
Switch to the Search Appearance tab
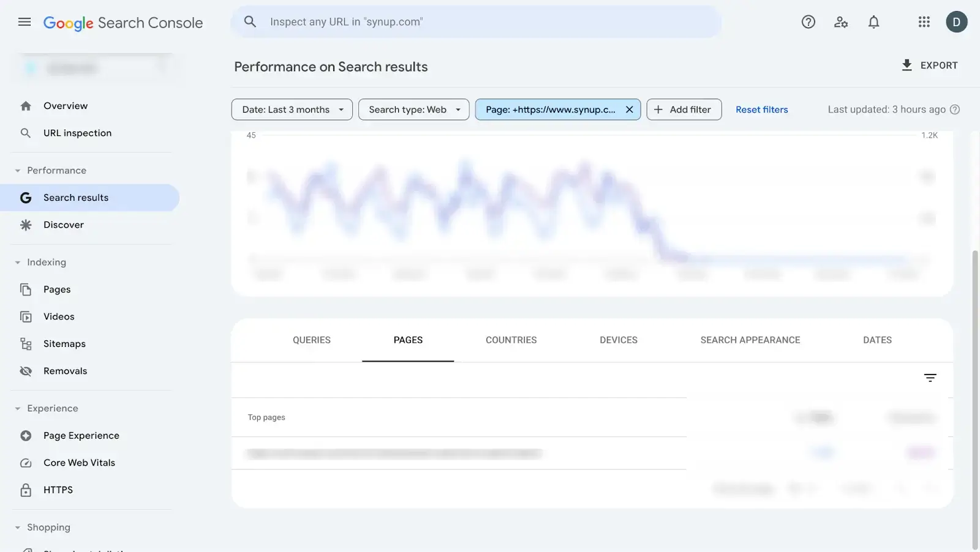750,340
